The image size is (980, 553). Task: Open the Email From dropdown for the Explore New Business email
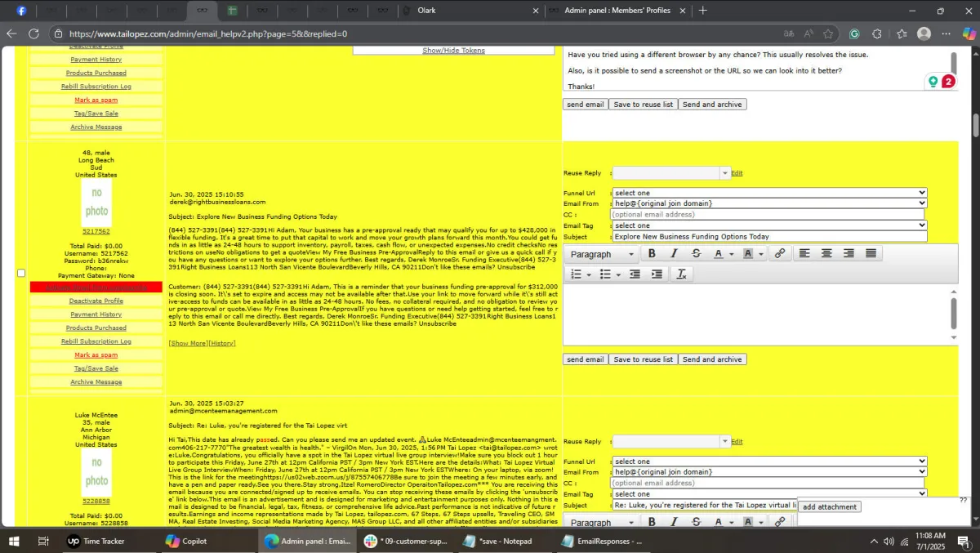tap(769, 203)
